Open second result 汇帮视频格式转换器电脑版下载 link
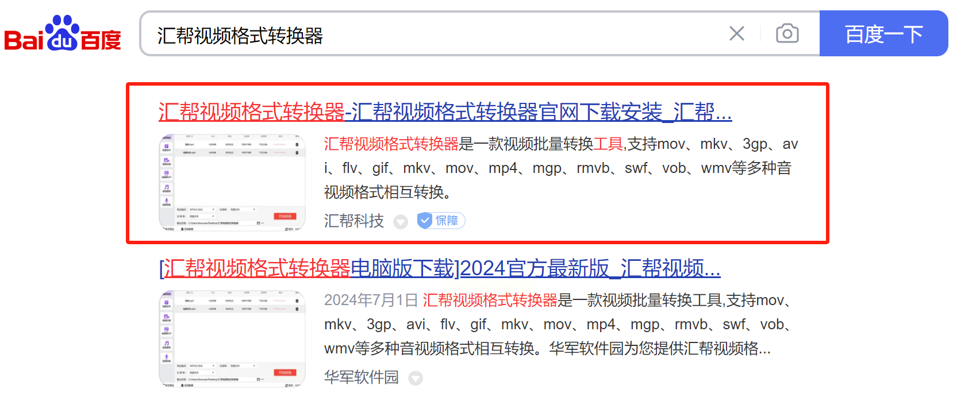 (x=440, y=268)
